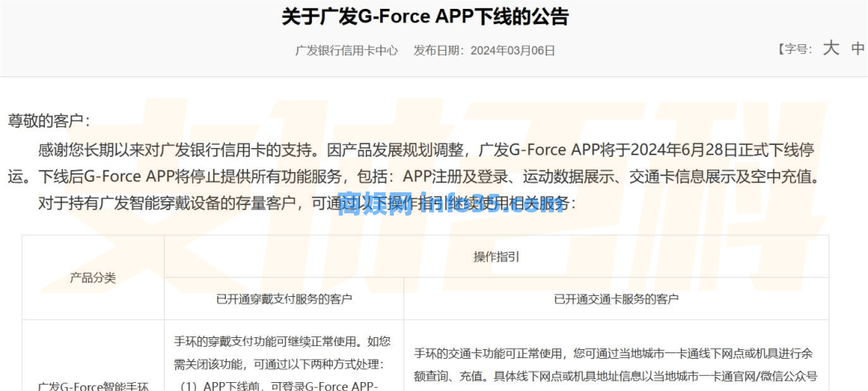Select the 已开通穿戴支付服务的客户 column header

(284, 298)
